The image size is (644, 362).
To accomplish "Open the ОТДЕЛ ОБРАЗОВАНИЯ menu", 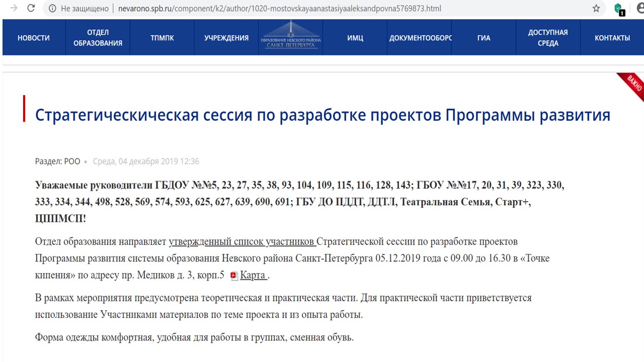I will (98, 38).
